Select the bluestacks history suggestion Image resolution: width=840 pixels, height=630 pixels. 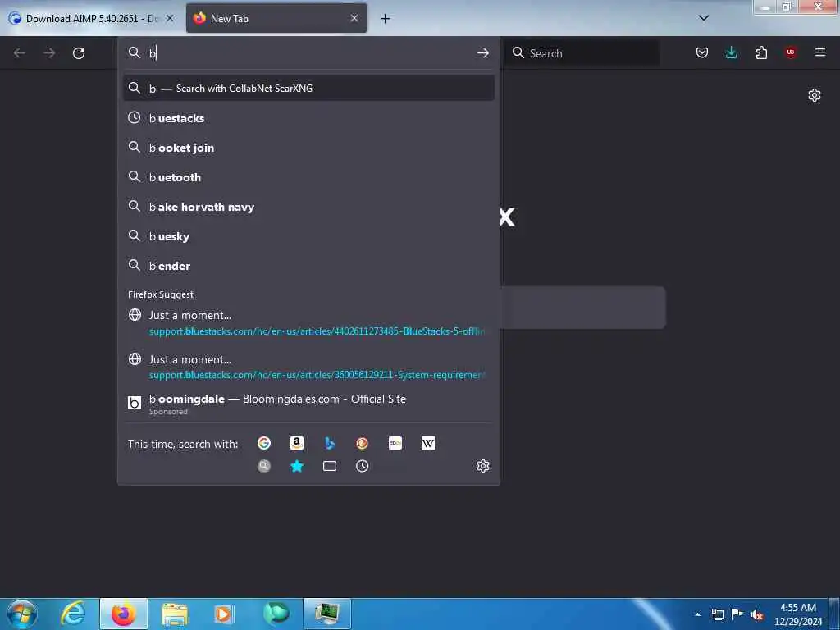pos(308,118)
